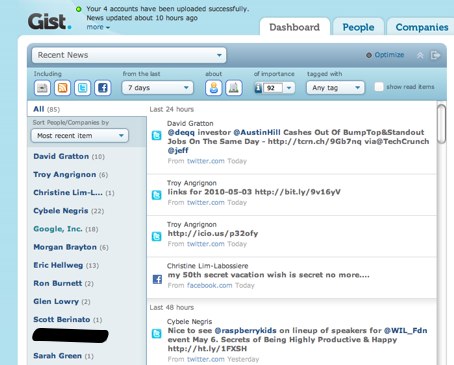Open the Most recent item sort dropdown
Viewport: 454px width, 365px height.
80,136
